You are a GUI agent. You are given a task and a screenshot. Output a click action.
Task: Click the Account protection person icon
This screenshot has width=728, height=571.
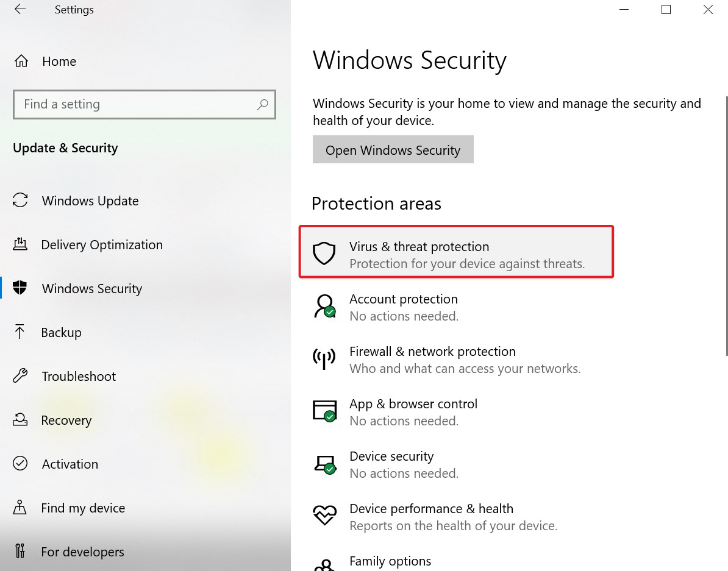point(324,306)
